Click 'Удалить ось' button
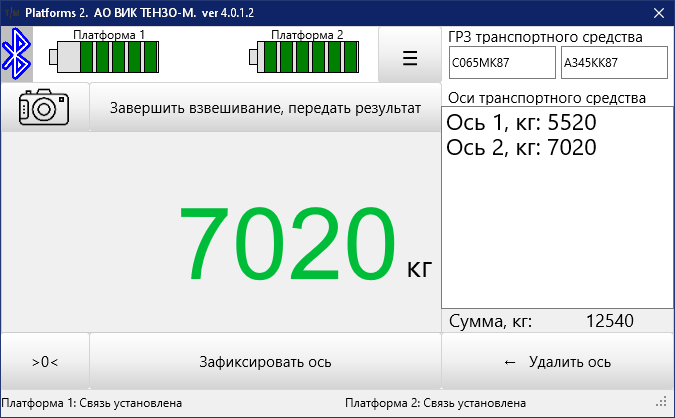Image resolution: width=675 pixels, height=418 pixels. (557, 362)
